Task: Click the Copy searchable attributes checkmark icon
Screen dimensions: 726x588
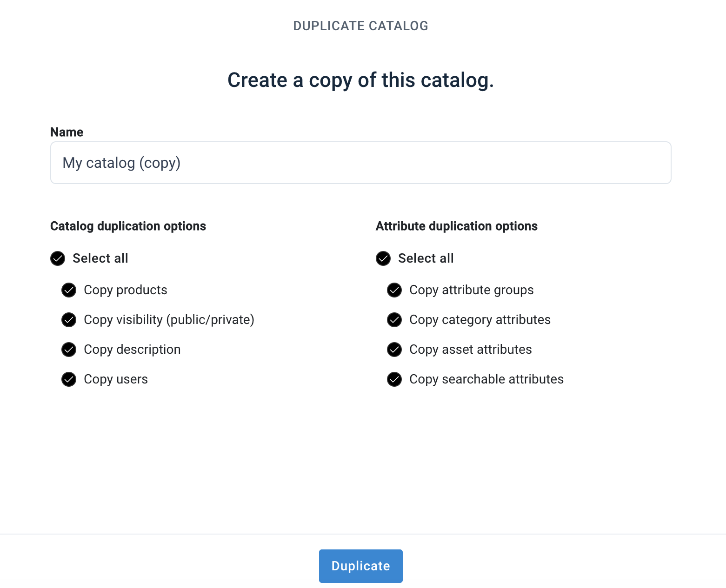Action: coord(394,379)
